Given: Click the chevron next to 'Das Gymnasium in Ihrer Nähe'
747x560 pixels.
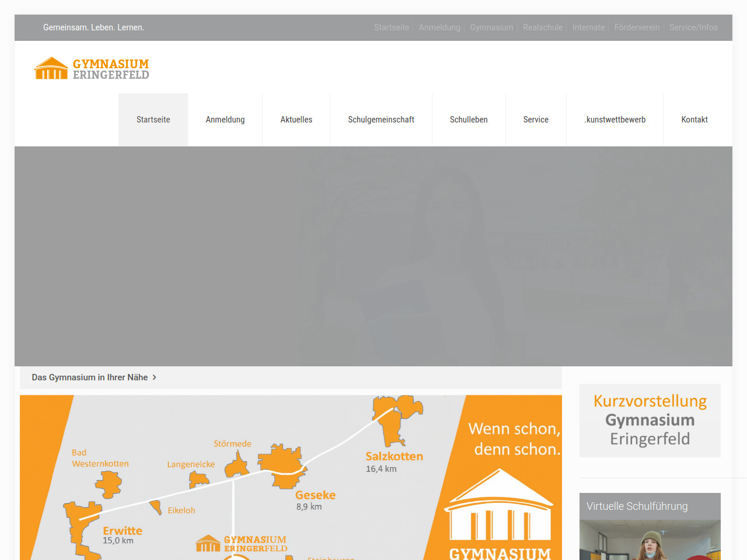Looking at the screenshot, I should click(155, 377).
